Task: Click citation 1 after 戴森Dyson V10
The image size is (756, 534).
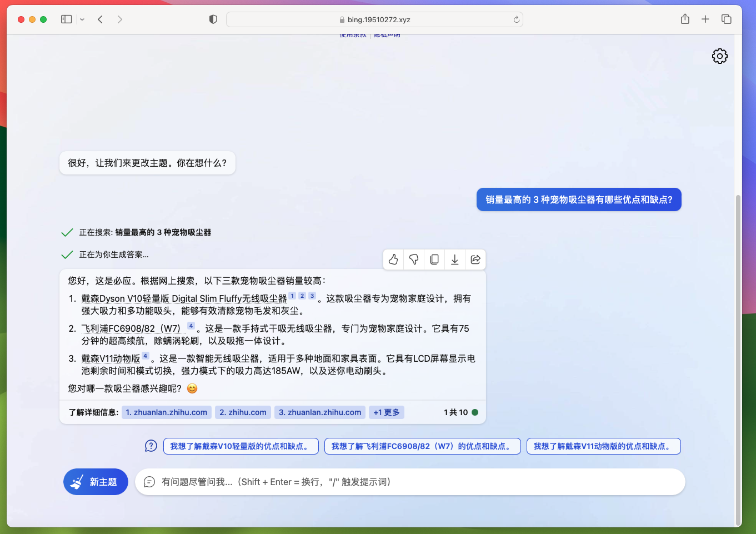Action: [292, 296]
